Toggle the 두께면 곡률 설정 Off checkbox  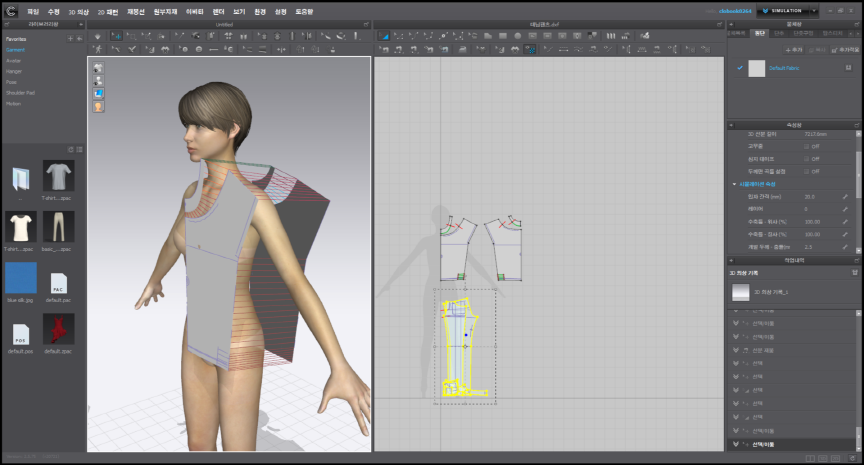[x=806, y=171]
